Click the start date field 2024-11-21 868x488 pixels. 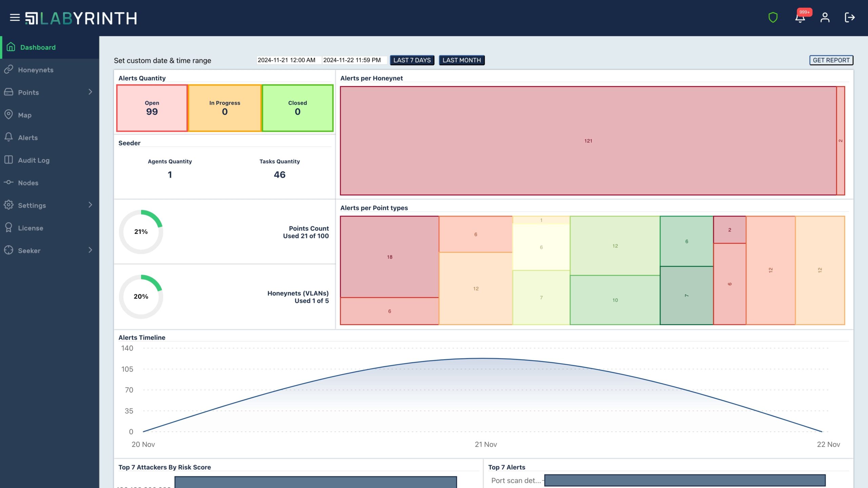[287, 60]
